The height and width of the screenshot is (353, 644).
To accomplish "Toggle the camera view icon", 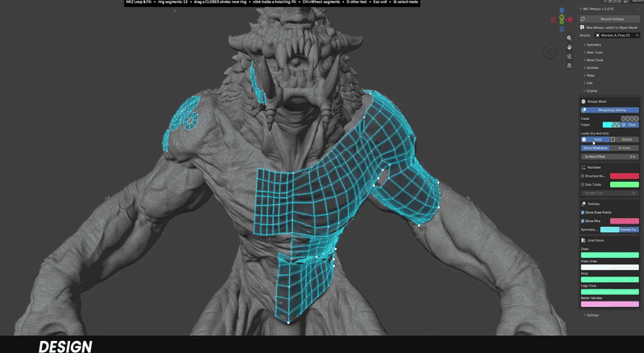I will [x=569, y=56].
